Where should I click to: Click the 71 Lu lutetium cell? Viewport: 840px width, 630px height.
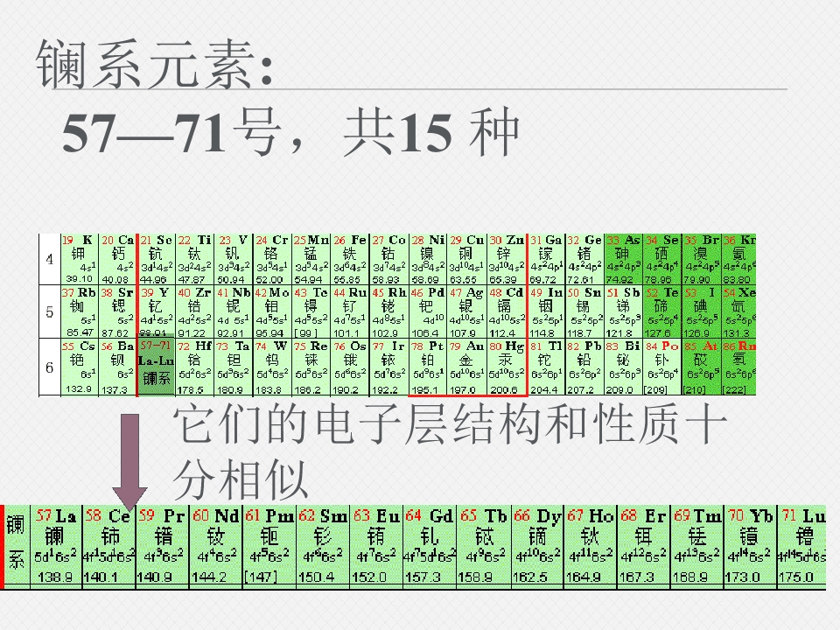(x=801, y=546)
